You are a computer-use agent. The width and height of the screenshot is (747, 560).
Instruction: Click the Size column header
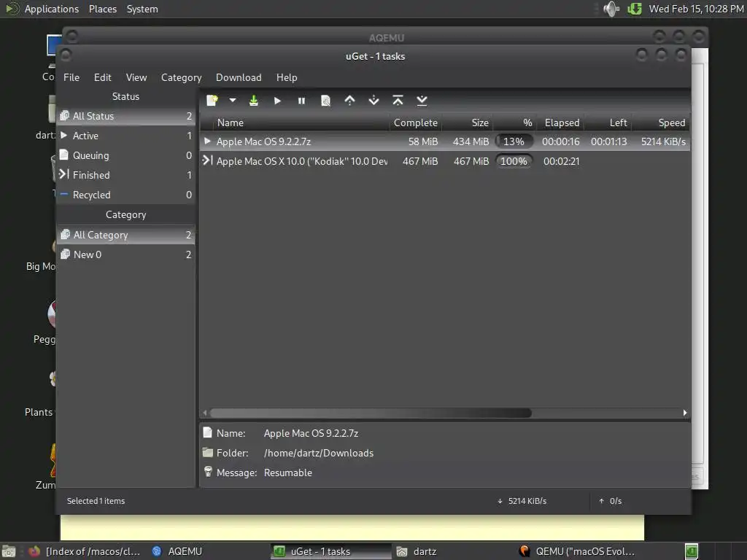point(468,122)
